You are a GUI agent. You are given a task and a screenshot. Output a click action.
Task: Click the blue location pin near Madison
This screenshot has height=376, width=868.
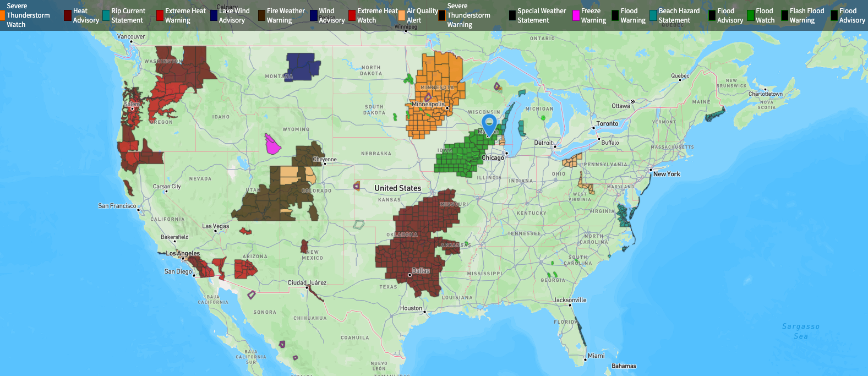coord(489,124)
